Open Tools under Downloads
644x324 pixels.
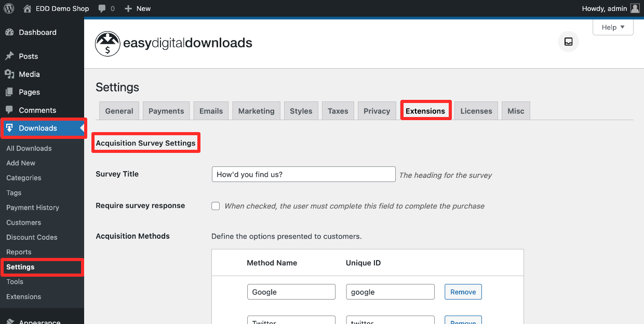point(15,281)
